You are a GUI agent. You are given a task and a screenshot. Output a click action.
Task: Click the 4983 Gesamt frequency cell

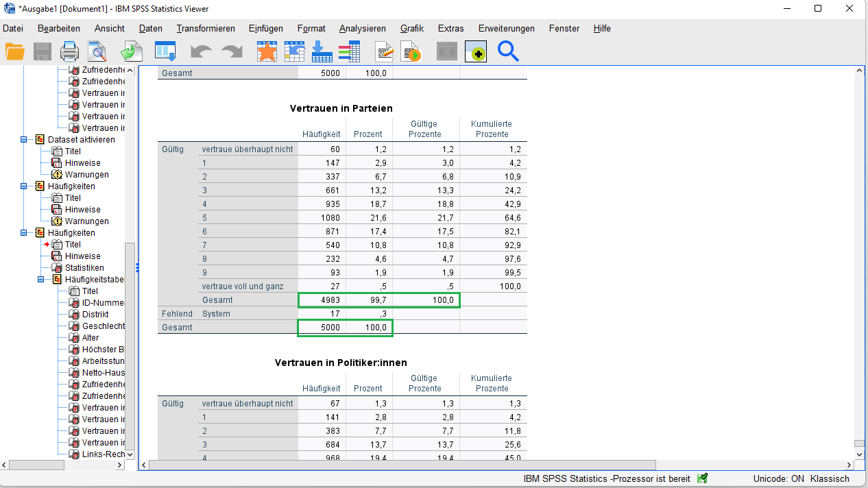click(322, 300)
